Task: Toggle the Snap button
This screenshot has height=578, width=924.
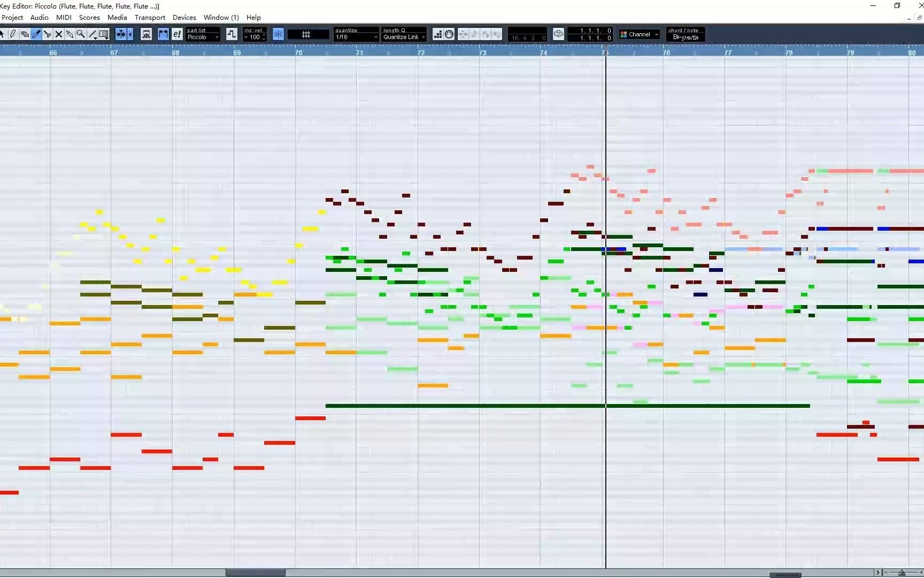Action: pyautogui.click(x=278, y=34)
